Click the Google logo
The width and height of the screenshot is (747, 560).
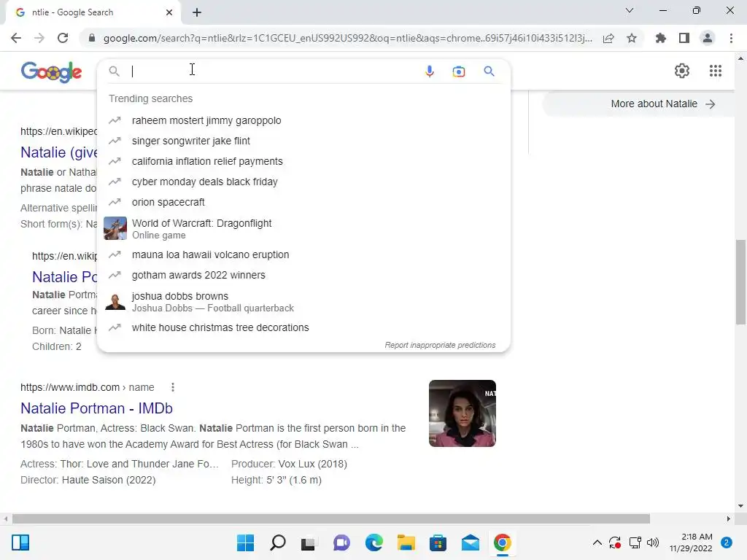(52, 72)
